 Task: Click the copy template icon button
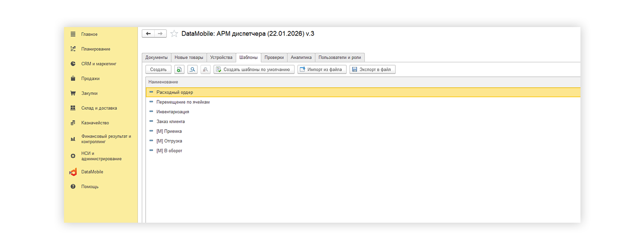[179, 70]
